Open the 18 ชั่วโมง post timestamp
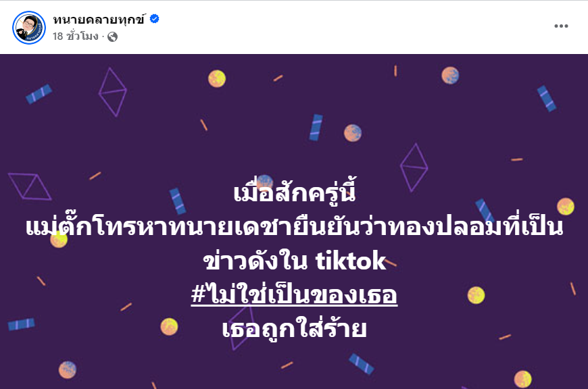Screen dimensions: 588x389 pyautogui.click(x=76, y=36)
